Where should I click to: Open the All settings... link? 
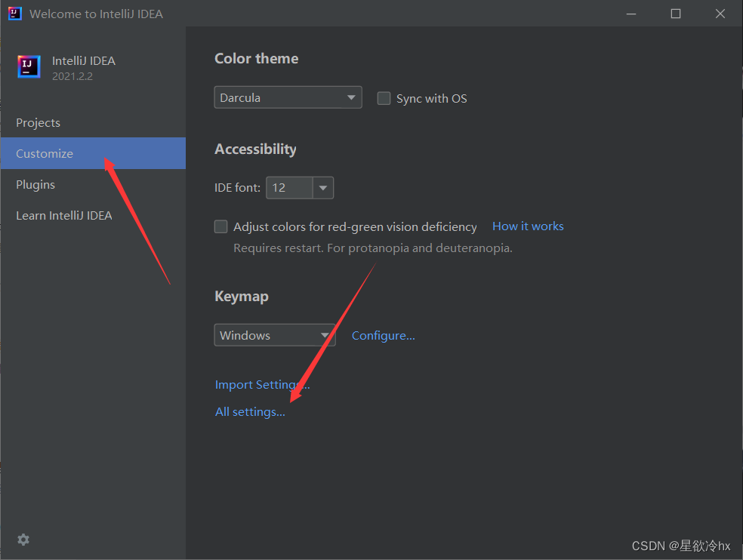(x=250, y=412)
